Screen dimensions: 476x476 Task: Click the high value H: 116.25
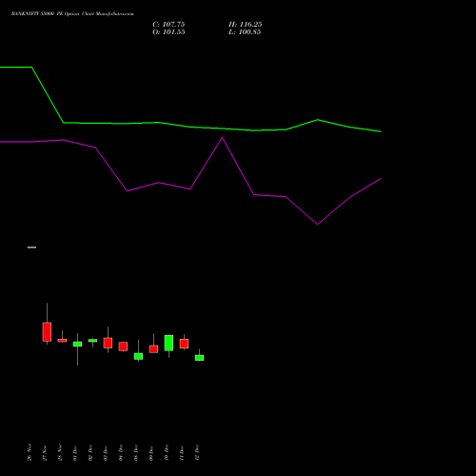(x=246, y=25)
